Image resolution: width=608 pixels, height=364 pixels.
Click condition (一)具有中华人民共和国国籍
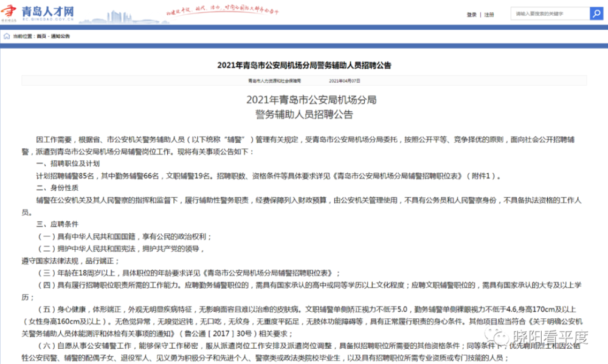125,236
